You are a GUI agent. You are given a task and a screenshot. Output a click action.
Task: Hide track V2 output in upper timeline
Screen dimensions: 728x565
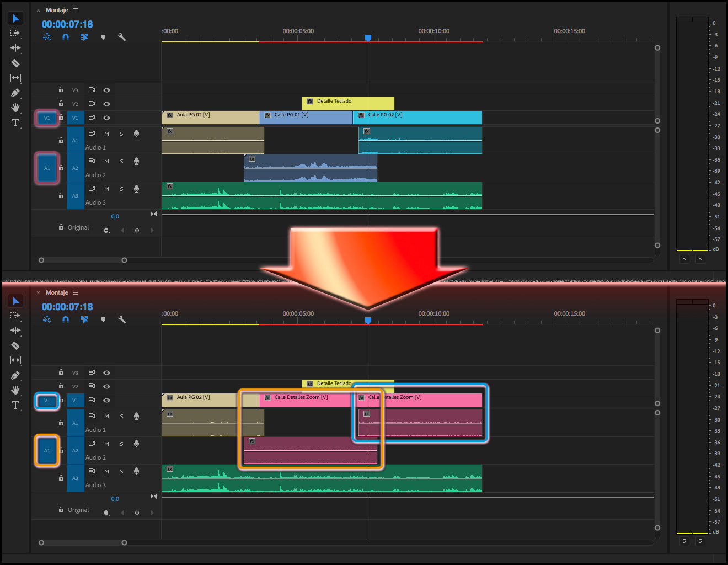coord(106,104)
